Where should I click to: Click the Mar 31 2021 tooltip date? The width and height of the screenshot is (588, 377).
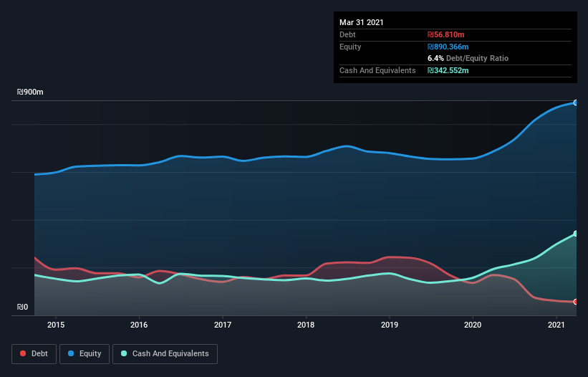coord(362,22)
